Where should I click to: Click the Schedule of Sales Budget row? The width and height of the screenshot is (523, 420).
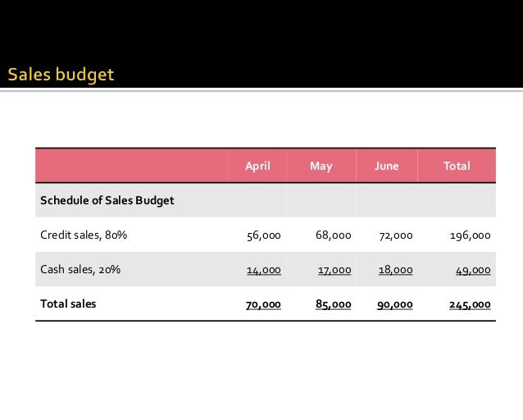coord(266,200)
